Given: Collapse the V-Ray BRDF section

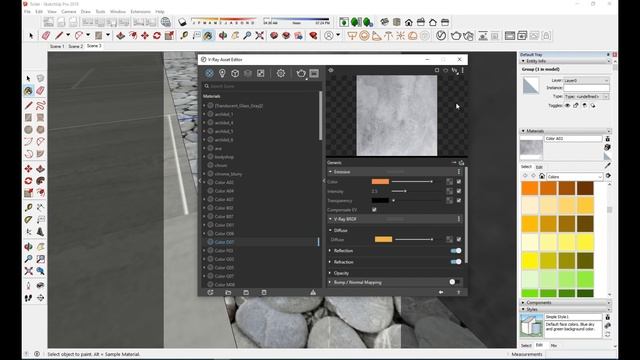Looking at the screenshot, I should click(x=330, y=219).
